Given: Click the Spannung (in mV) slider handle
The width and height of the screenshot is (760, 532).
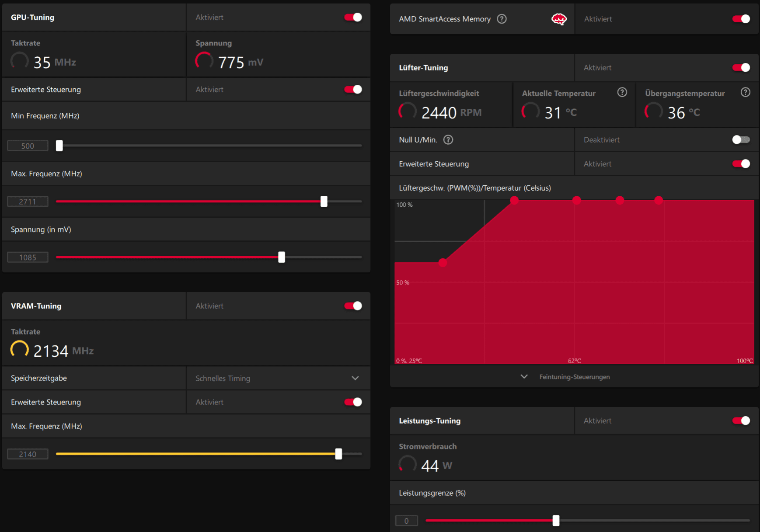Looking at the screenshot, I should pyautogui.click(x=282, y=257).
